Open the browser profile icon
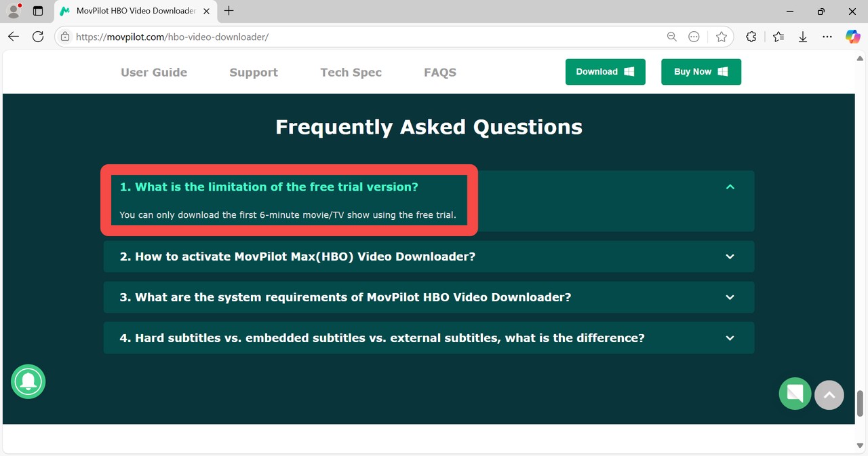The height and width of the screenshot is (456, 868). tap(14, 11)
